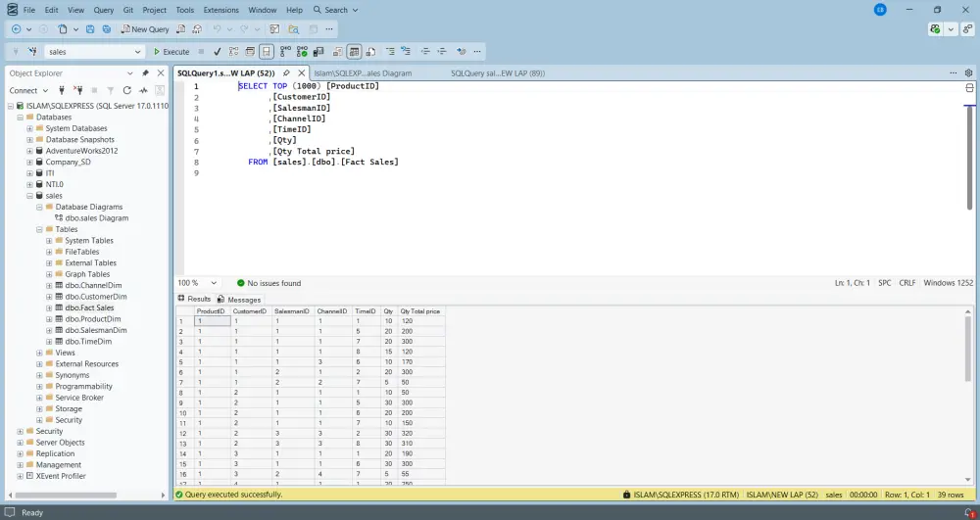Screen dimensions: 980x520
Task: Open the Database Engine Query icon next to New Query
Action: tap(180, 29)
